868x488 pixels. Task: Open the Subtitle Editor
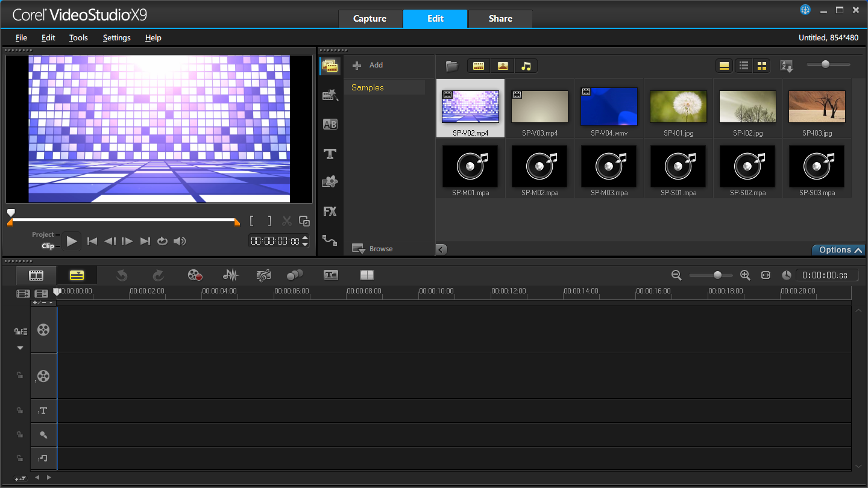coord(330,275)
